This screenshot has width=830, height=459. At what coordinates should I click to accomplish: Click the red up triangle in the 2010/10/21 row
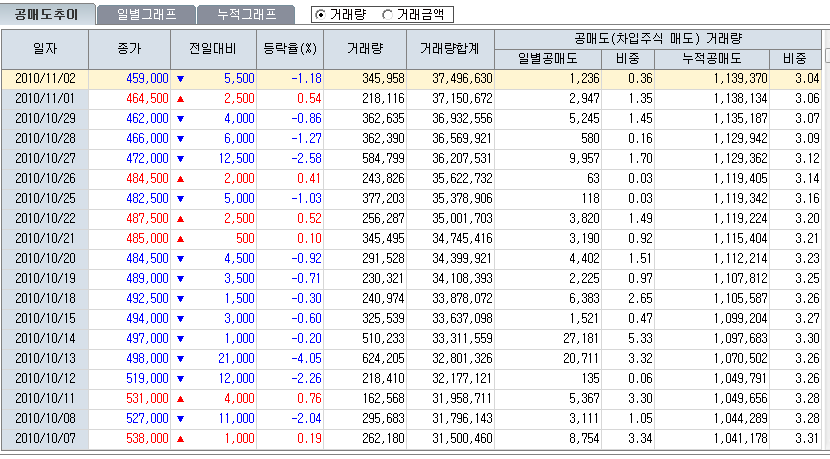[180, 238]
